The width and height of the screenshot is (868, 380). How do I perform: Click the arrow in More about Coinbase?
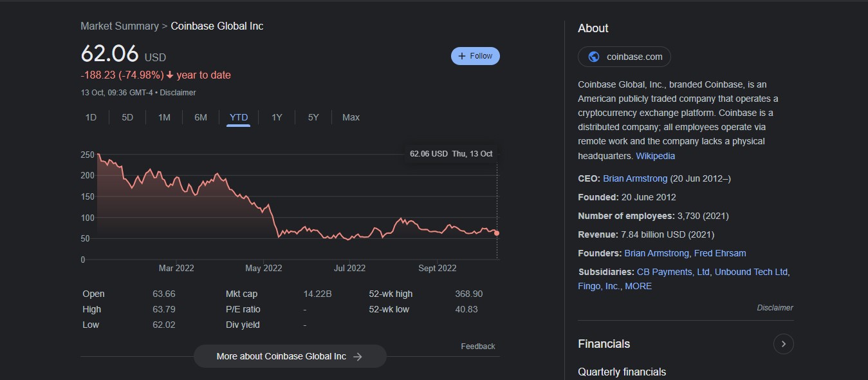(358, 356)
